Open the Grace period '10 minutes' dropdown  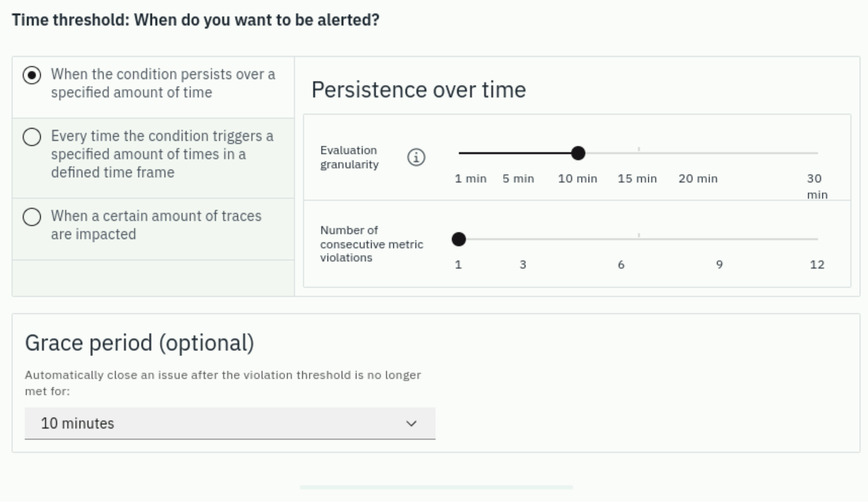tap(230, 423)
